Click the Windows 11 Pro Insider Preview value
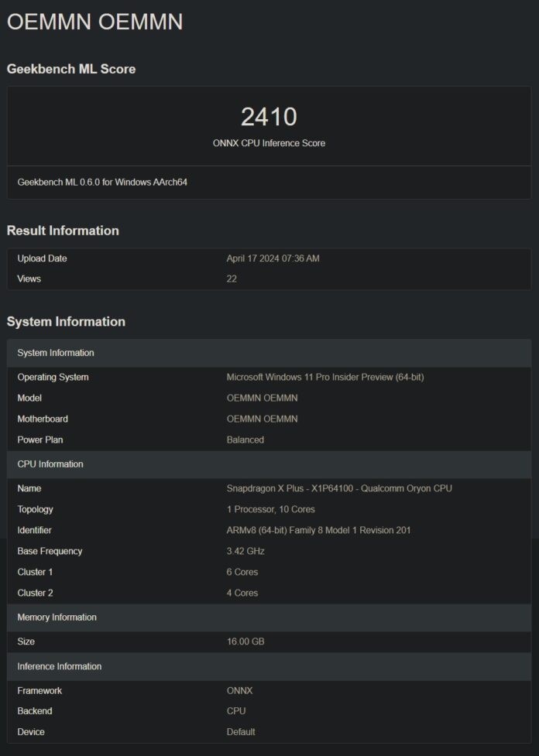The width and height of the screenshot is (539, 756). click(x=324, y=378)
